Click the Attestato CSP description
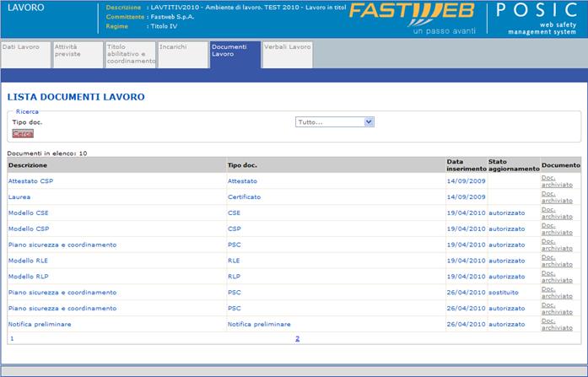The height and width of the screenshot is (377, 588). click(30, 181)
